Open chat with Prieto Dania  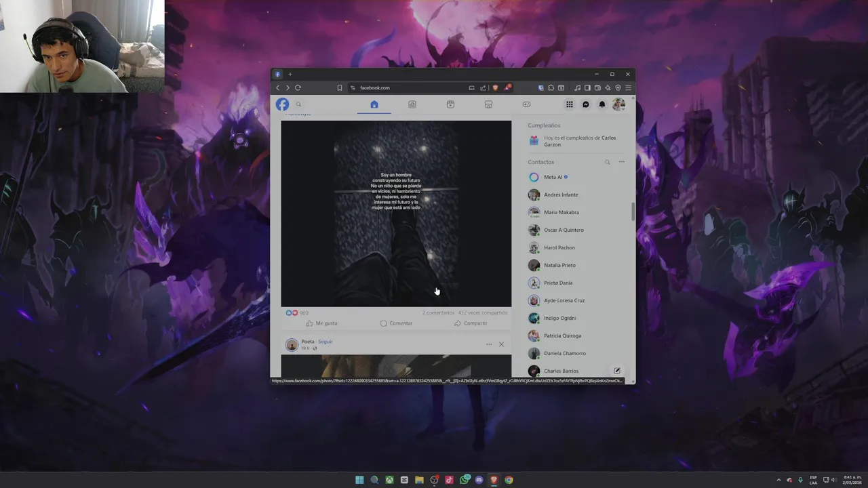(576, 283)
